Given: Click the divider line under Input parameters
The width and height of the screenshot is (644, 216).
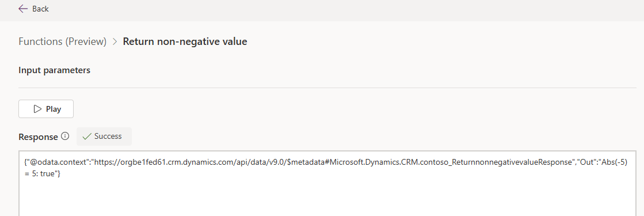Looking at the screenshot, I should click(x=327, y=88).
